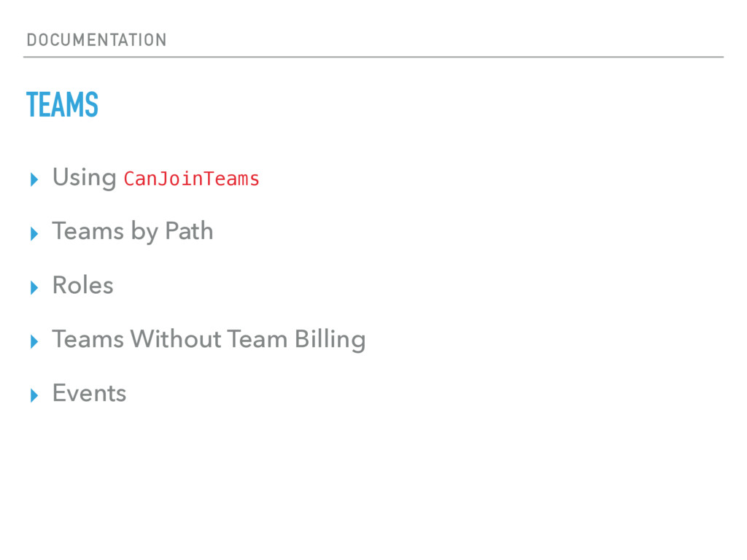747x560 pixels.
Task: Select the blue TEAMS heading
Action: coord(63,104)
